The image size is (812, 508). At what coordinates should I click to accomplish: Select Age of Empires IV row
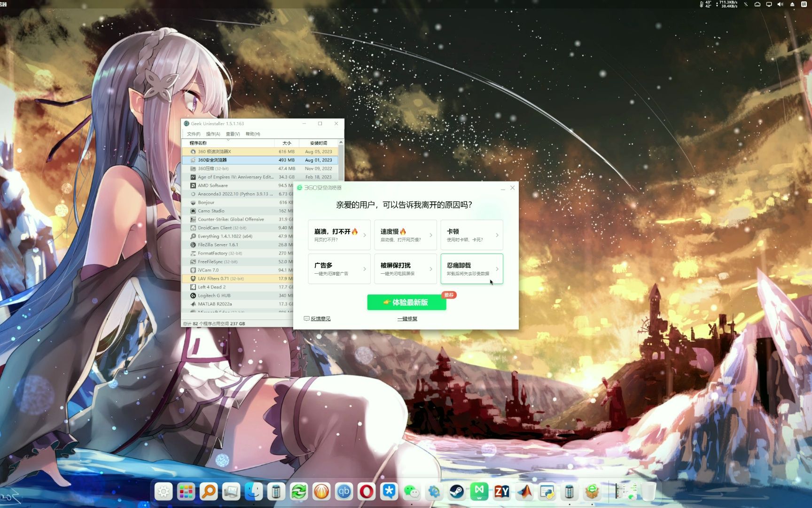coord(260,177)
